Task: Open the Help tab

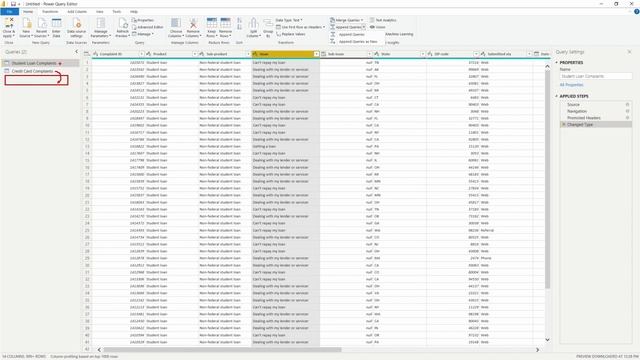Action: click(133, 11)
